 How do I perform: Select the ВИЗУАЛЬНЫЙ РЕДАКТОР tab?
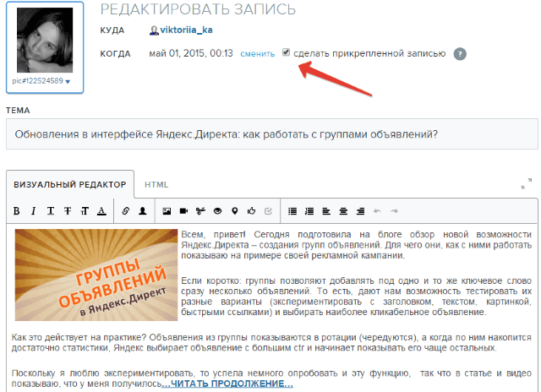click(x=70, y=184)
